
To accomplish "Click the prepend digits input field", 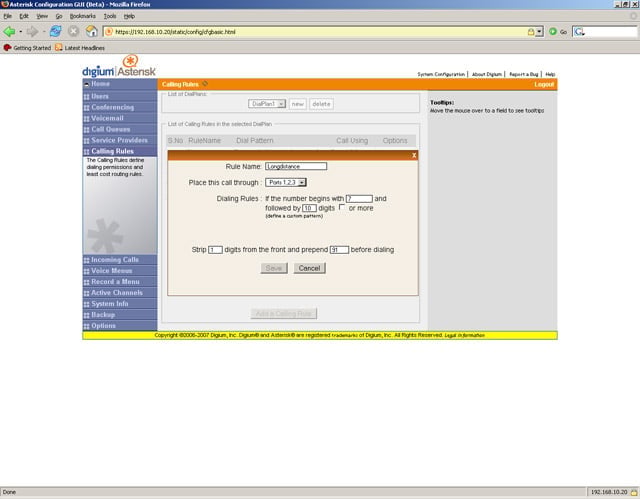I will (x=339, y=250).
